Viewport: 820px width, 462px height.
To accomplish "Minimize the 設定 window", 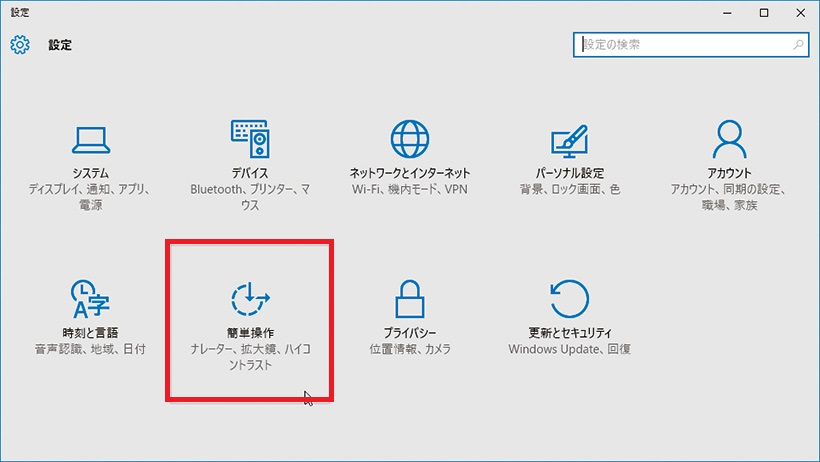I will point(727,13).
